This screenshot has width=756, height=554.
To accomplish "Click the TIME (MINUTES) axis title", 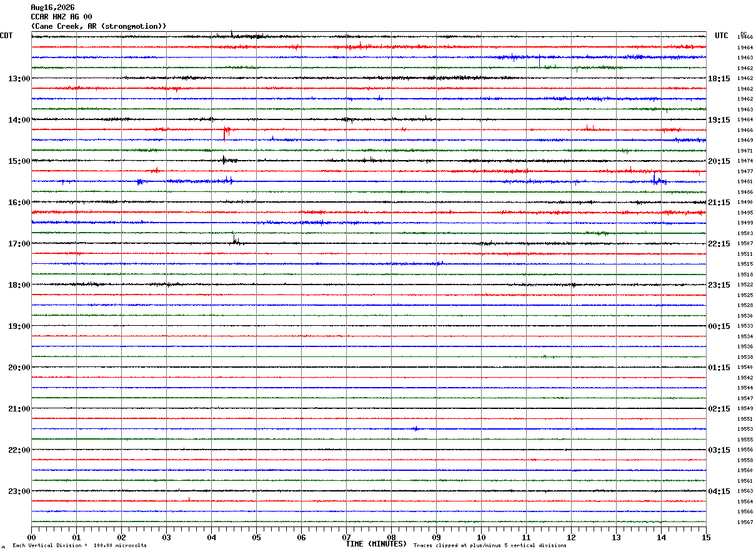I will (376, 544).
